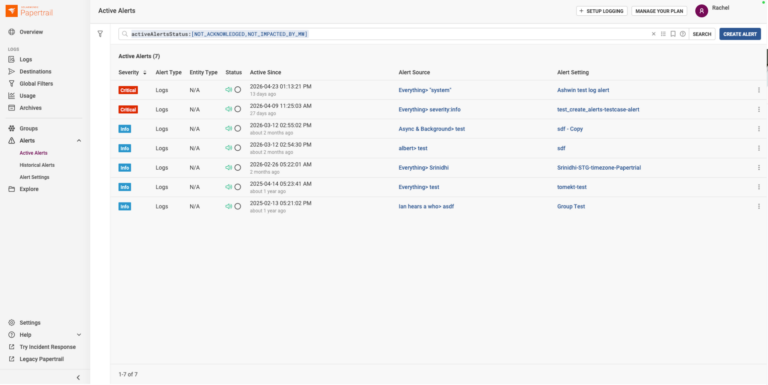Click the MANAGE YOUR PLAN button
The width and height of the screenshot is (768, 385).
659,11
